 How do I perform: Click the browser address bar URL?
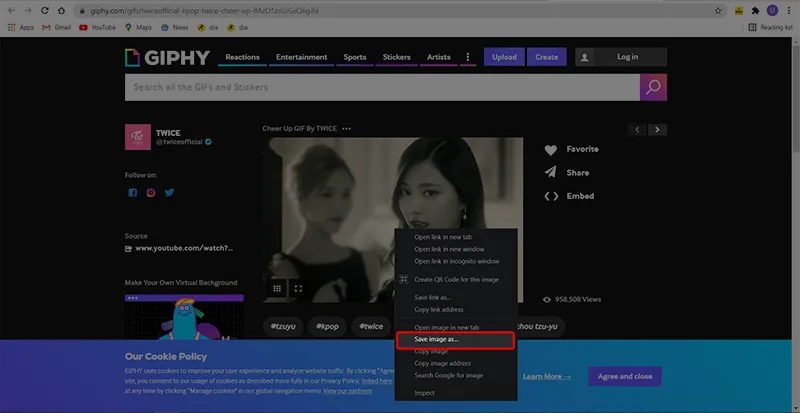click(205, 11)
